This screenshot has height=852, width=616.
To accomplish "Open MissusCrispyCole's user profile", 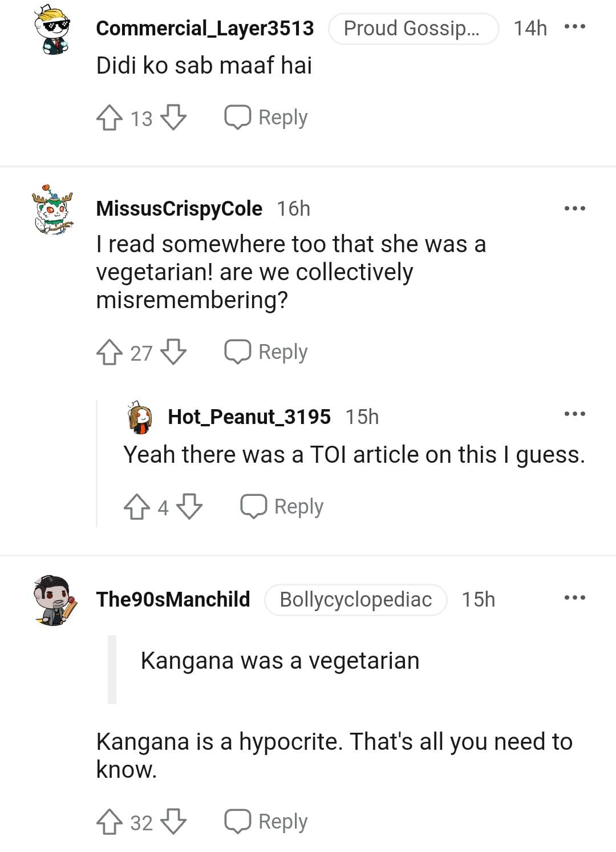I will click(179, 209).
